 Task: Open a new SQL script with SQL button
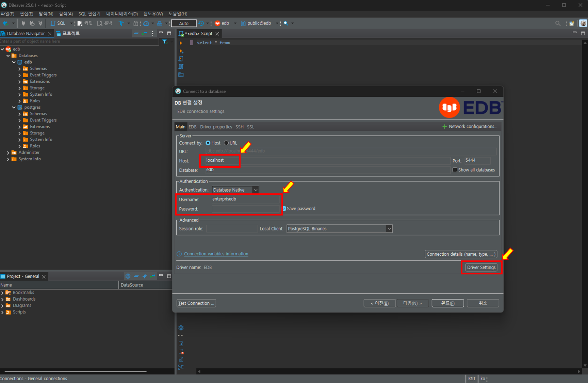pyautogui.click(x=58, y=23)
